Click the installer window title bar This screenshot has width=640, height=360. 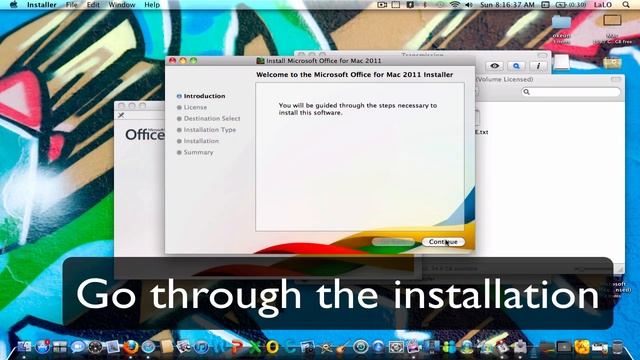pyautogui.click(x=320, y=60)
